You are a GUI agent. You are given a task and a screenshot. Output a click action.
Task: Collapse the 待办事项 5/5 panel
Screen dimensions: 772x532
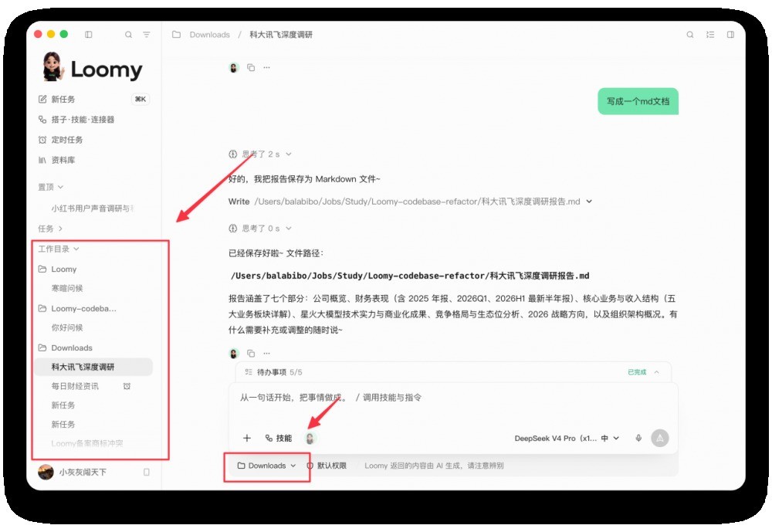click(x=657, y=372)
